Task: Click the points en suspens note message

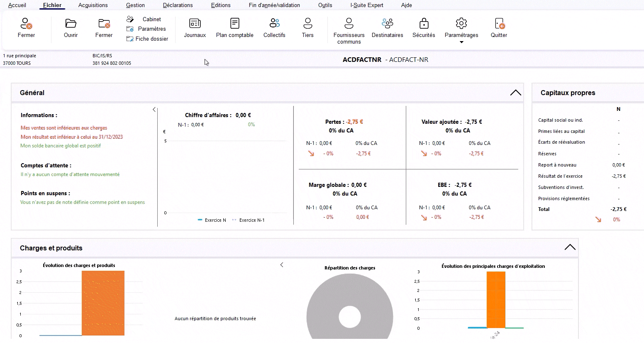Action: [83, 202]
